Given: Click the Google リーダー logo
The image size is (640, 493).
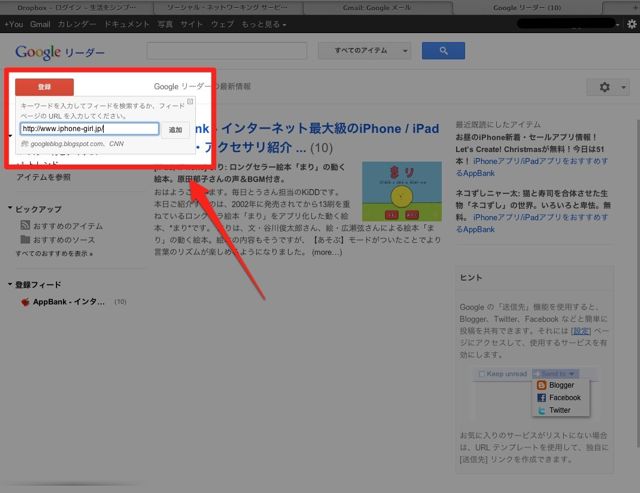Looking at the screenshot, I should 60,52.
